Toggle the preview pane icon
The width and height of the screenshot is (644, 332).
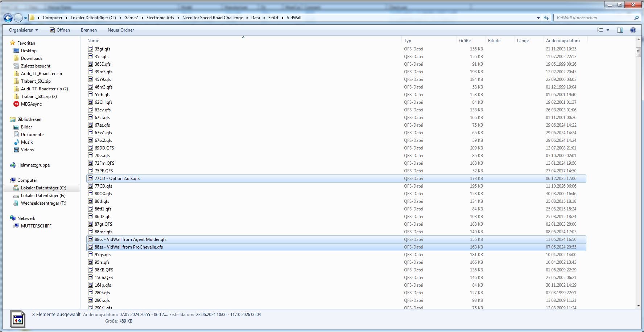(x=620, y=30)
